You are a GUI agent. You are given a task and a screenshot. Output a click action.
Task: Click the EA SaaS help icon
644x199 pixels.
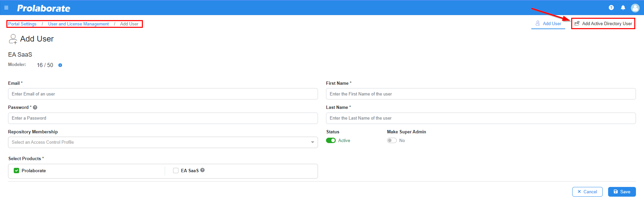point(203,170)
